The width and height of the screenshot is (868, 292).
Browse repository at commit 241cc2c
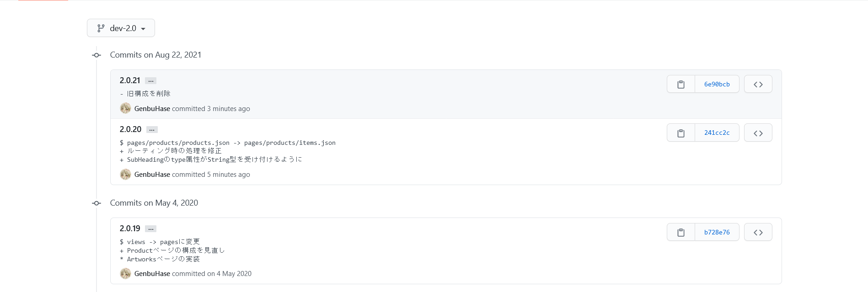[758, 133]
